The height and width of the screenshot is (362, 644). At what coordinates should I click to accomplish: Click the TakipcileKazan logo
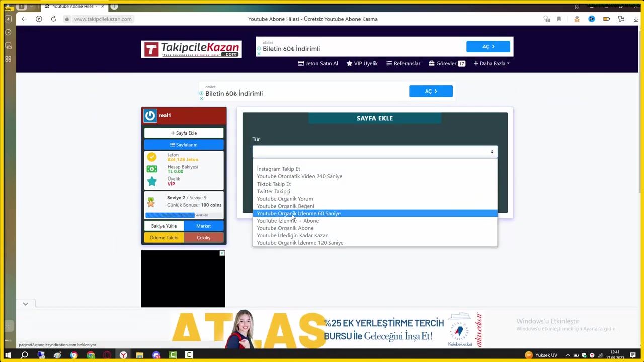191,49
